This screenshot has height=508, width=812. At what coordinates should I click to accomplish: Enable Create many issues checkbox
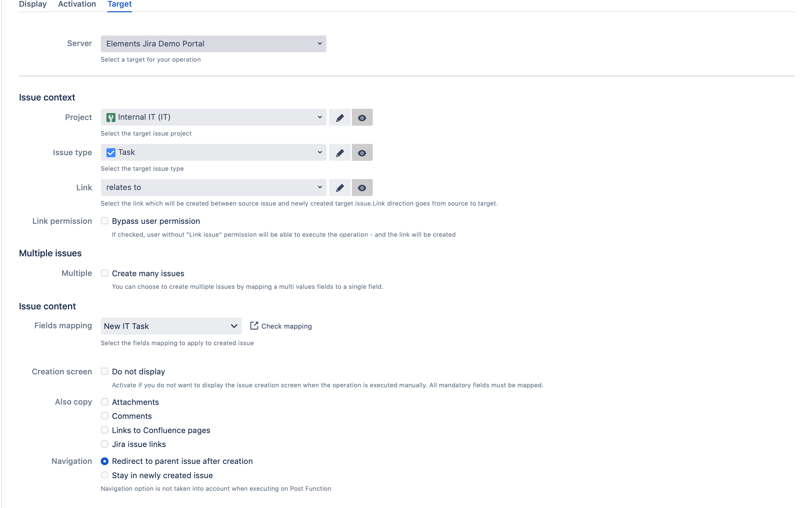pyautogui.click(x=104, y=273)
